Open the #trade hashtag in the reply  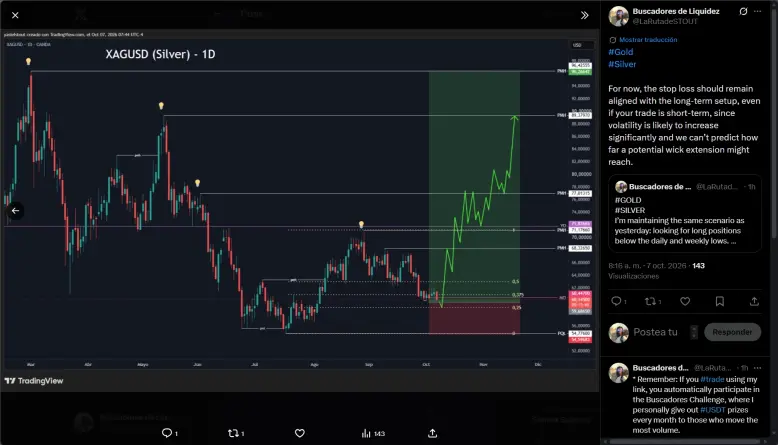[x=712, y=380]
